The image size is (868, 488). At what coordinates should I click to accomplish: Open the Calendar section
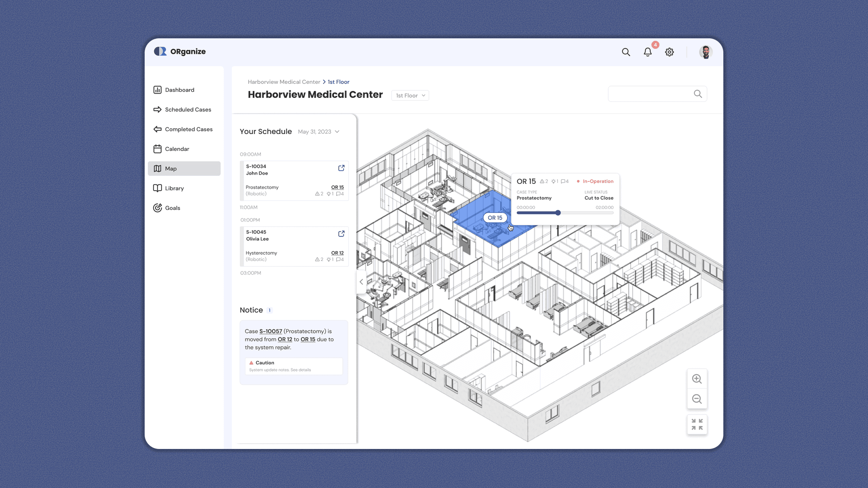tap(176, 149)
